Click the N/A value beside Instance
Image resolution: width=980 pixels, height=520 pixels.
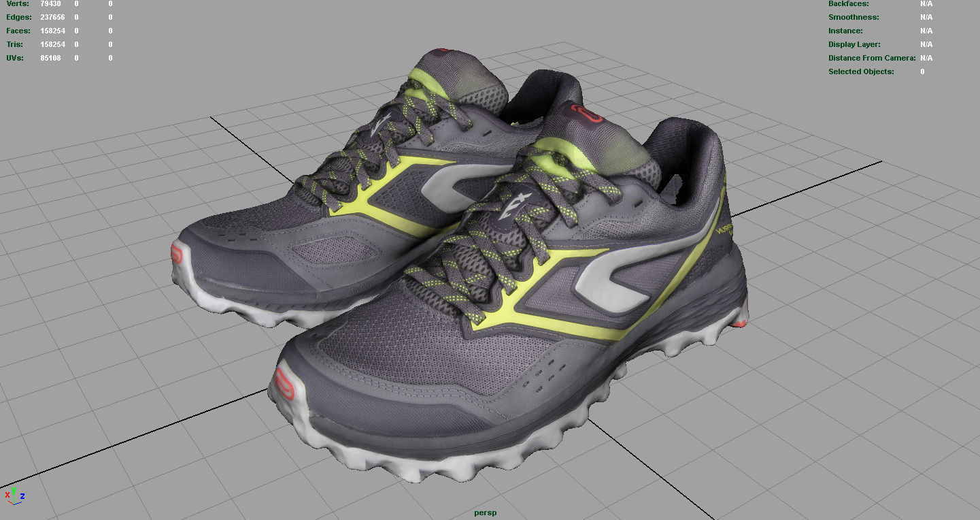click(x=926, y=31)
